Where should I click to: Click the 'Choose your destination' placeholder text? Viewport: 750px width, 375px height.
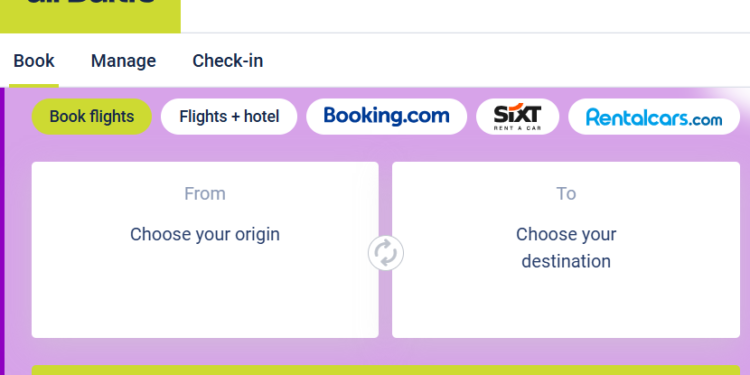(x=566, y=248)
